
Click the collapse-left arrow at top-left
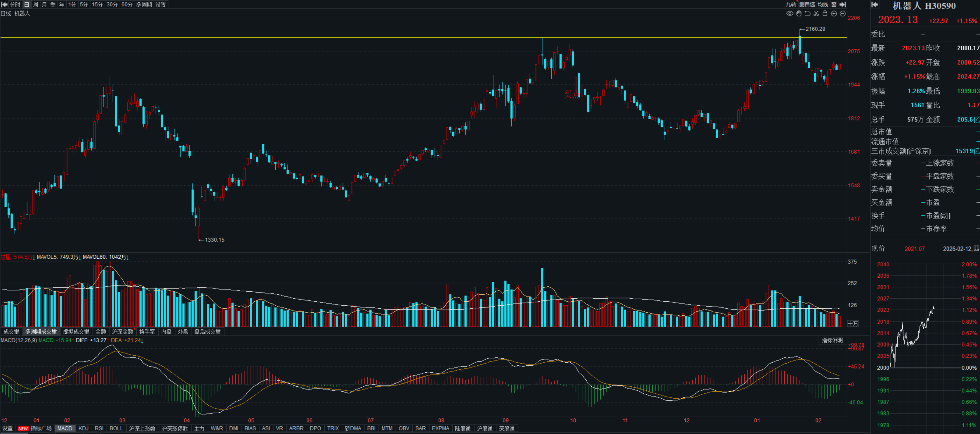tap(5, 5)
